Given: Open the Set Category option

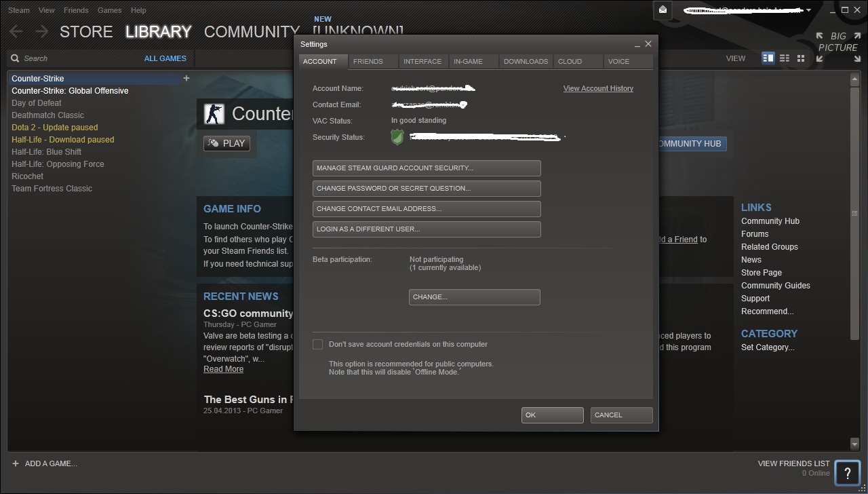Looking at the screenshot, I should coord(767,347).
